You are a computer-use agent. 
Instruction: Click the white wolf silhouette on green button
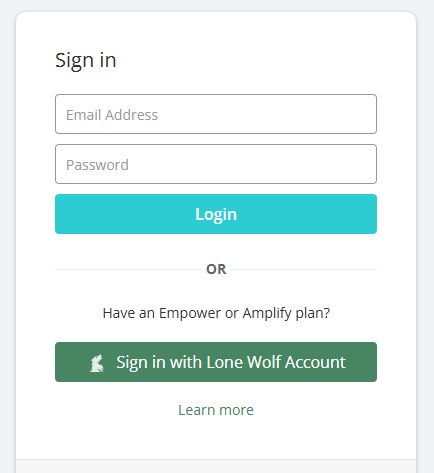pyautogui.click(x=97, y=363)
